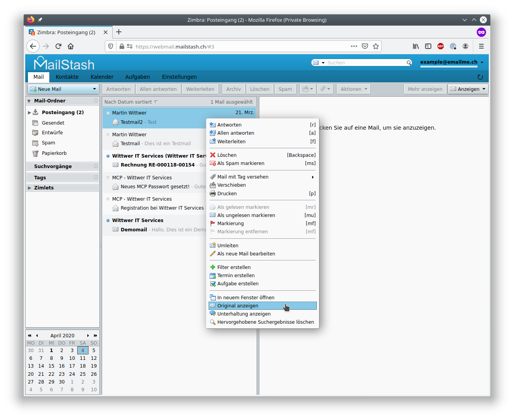Toggle unread dot for Demomail message
The image size is (514, 420).
point(108,220)
